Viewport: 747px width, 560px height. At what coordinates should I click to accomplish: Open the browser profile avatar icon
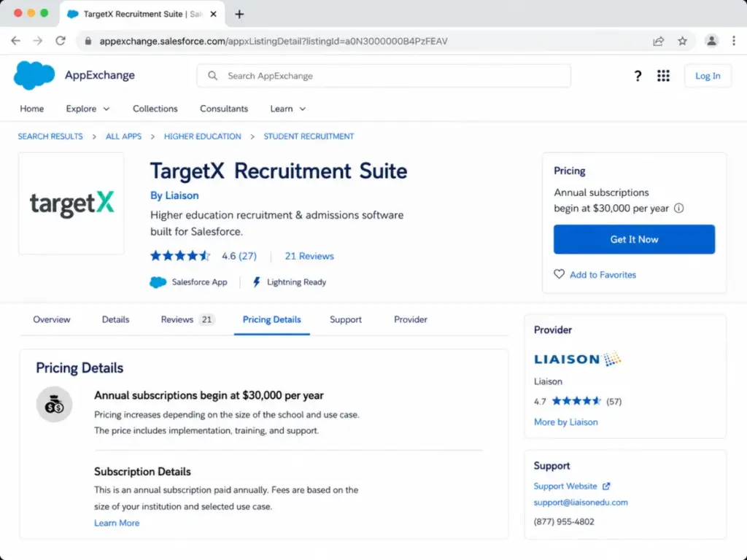[x=711, y=41]
